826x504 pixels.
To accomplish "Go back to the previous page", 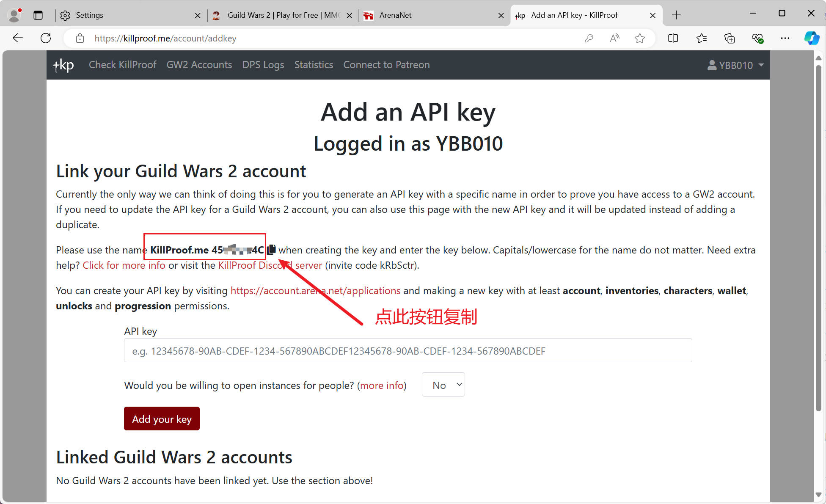I will [x=18, y=38].
